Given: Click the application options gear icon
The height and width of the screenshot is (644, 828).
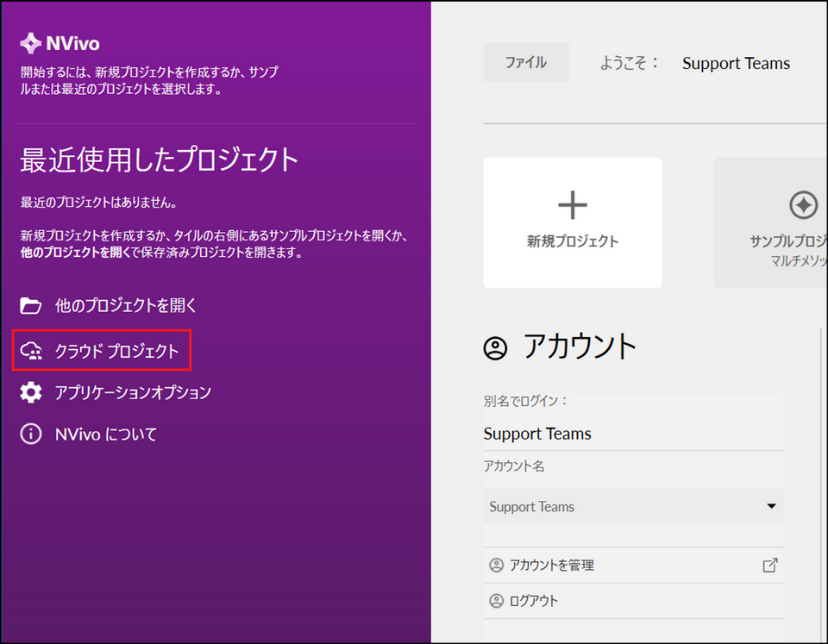Looking at the screenshot, I should tap(31, 392).
